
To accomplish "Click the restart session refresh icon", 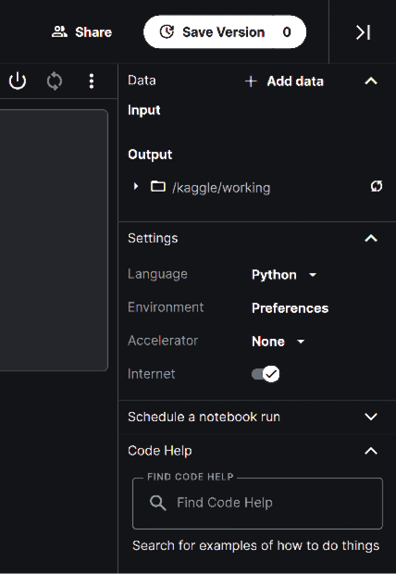I will pyautogui.click(x=54, y=81).
